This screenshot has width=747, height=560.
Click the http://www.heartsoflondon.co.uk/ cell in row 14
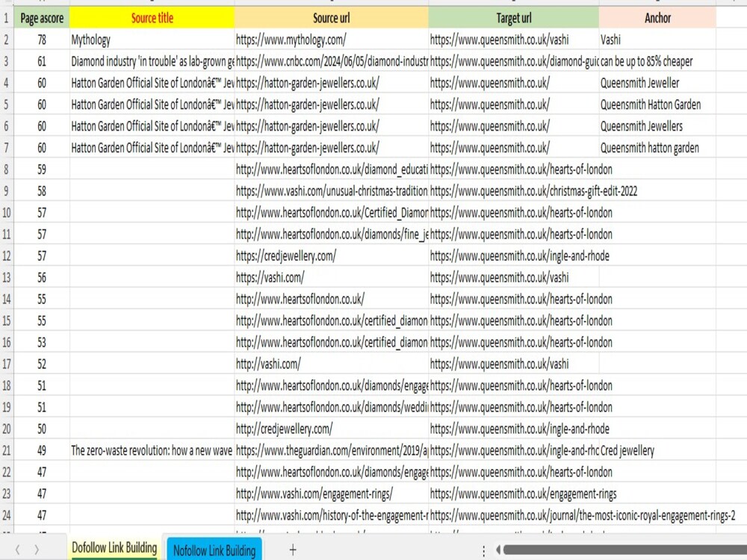coord(331,299)
